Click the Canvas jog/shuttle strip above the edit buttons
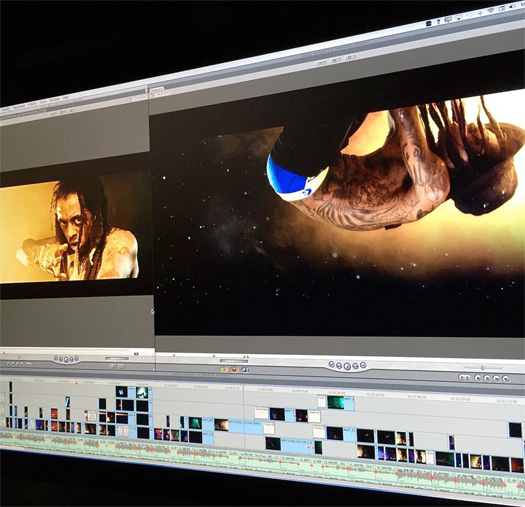 point(234,361)
